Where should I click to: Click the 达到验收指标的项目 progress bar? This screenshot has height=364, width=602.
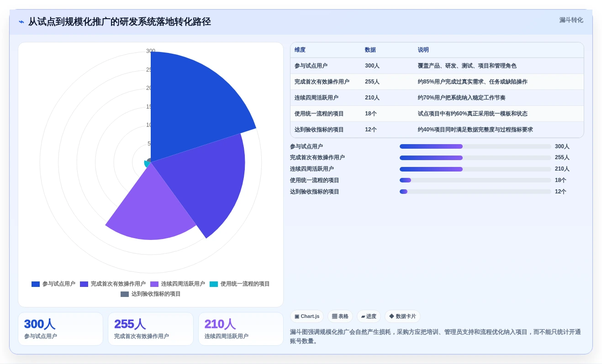click(x=475, y=192)
